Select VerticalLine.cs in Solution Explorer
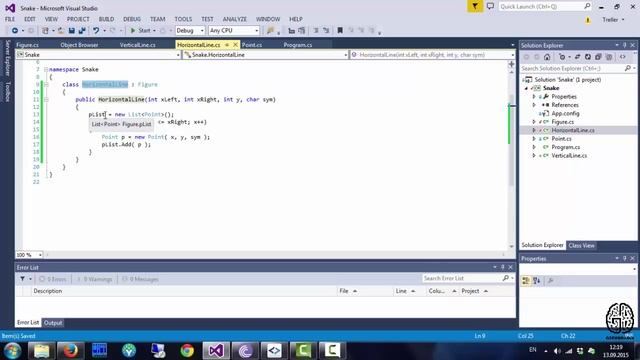The height and width of the screenshot is (360, 640). click(x=569, y=156)
